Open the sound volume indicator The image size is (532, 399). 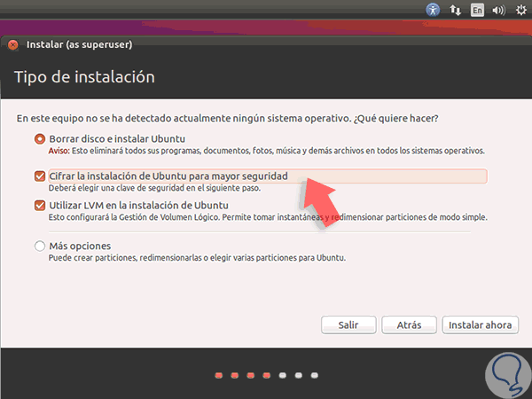coord(498,10)
